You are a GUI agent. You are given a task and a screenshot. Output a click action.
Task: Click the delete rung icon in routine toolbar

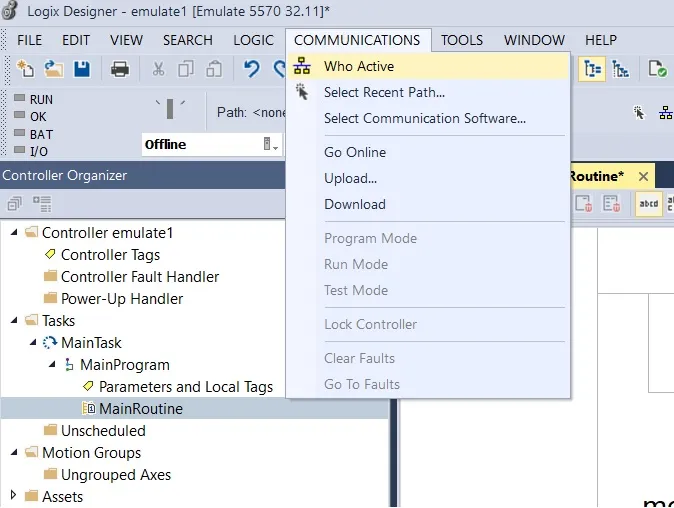tap(584, 203)
